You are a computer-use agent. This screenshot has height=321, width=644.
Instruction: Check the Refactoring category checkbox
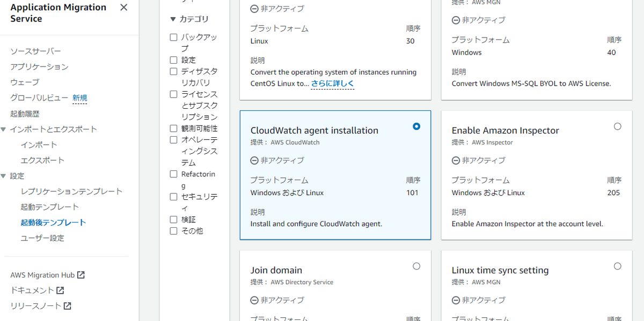173,174
